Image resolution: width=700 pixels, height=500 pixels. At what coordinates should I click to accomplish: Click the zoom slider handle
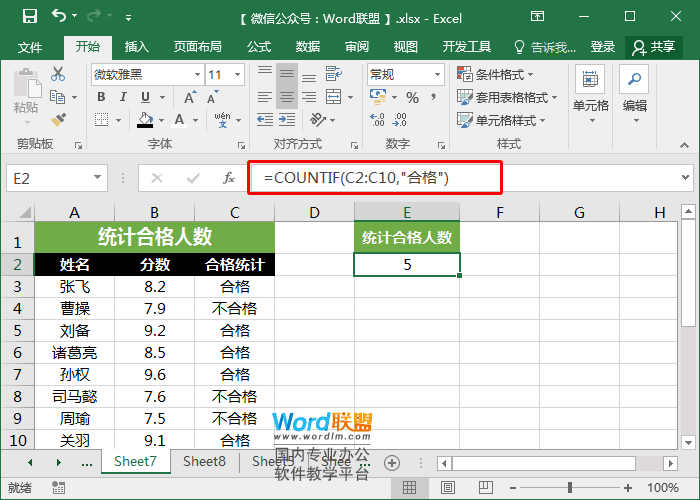(570, 488)
